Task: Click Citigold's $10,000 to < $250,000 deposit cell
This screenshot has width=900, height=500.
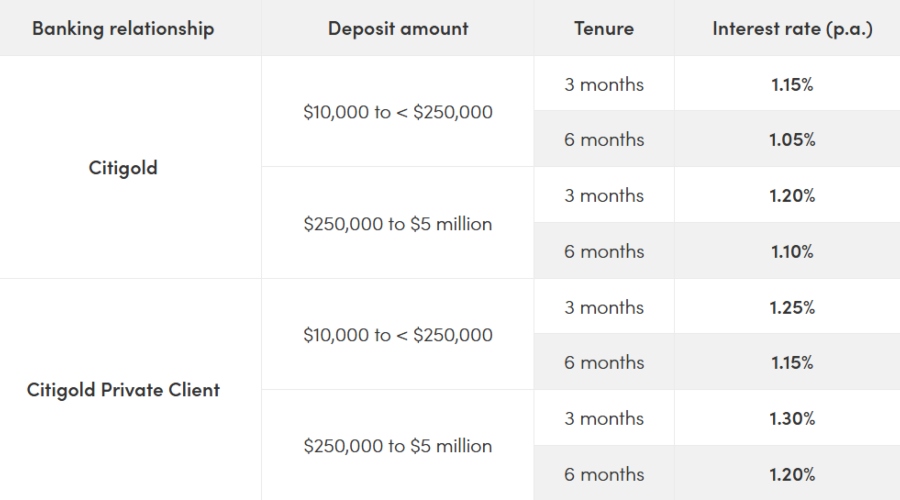Action: tap(398, 112)
